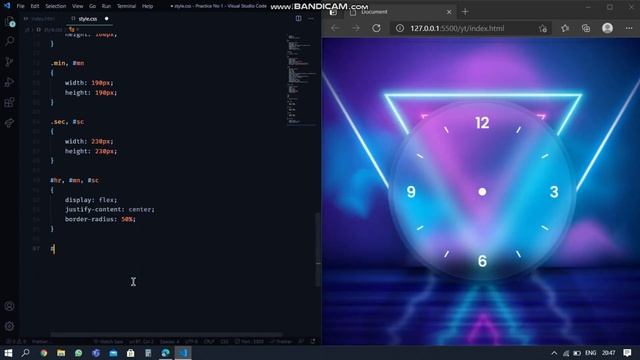Open ENG language input switcher
The height and width of the screenshot is (360, 640).
click(x=590, y=353)
